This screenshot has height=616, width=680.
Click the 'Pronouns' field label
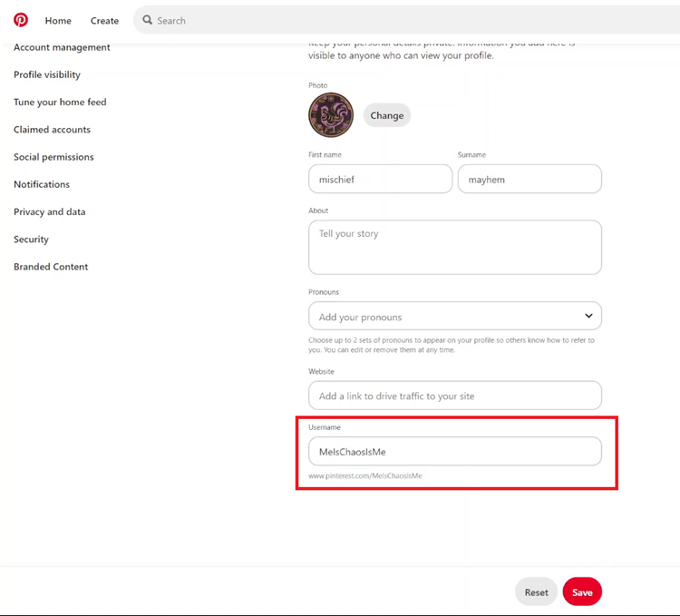[324, 292]
